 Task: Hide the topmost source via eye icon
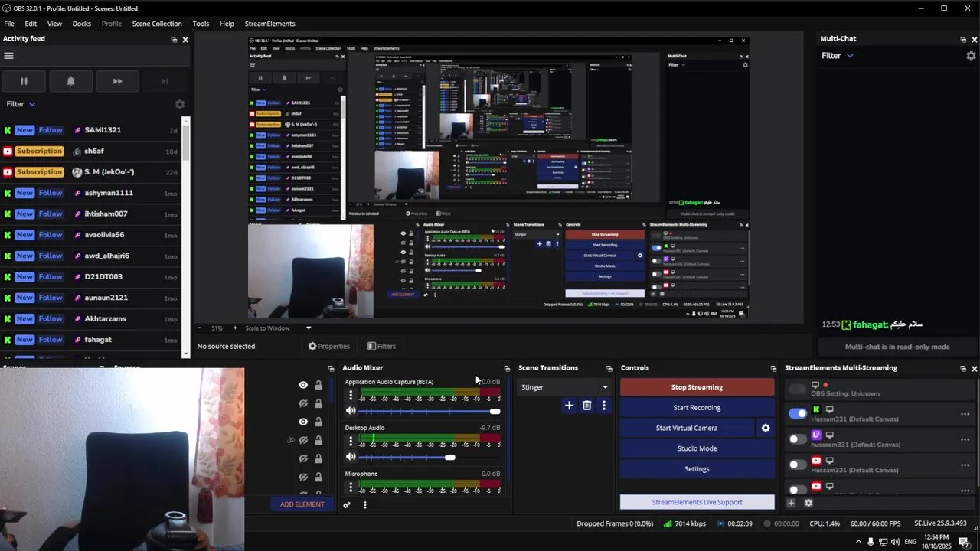(x=303, y=385)
